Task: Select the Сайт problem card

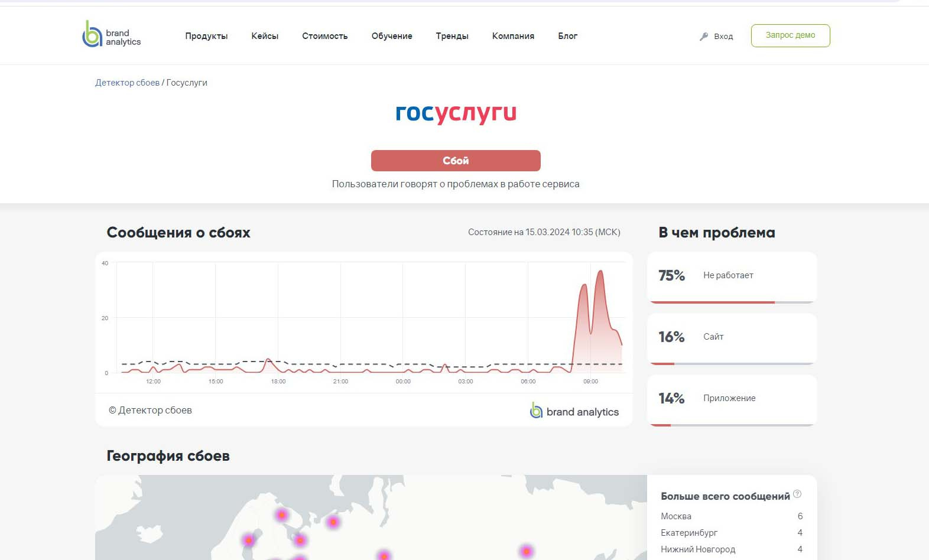Action: (732, 339)
